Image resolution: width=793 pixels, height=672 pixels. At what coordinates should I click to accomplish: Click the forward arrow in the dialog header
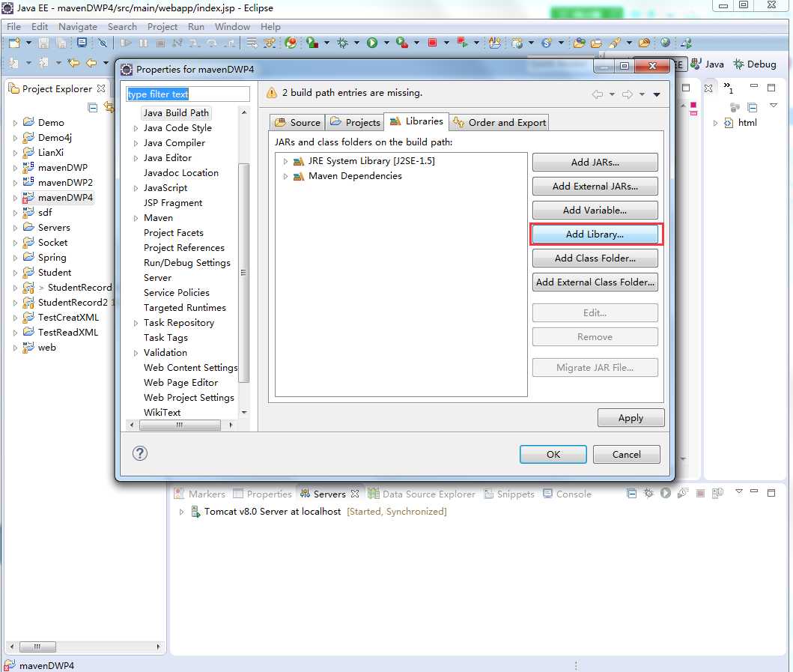tap(627, 94)
